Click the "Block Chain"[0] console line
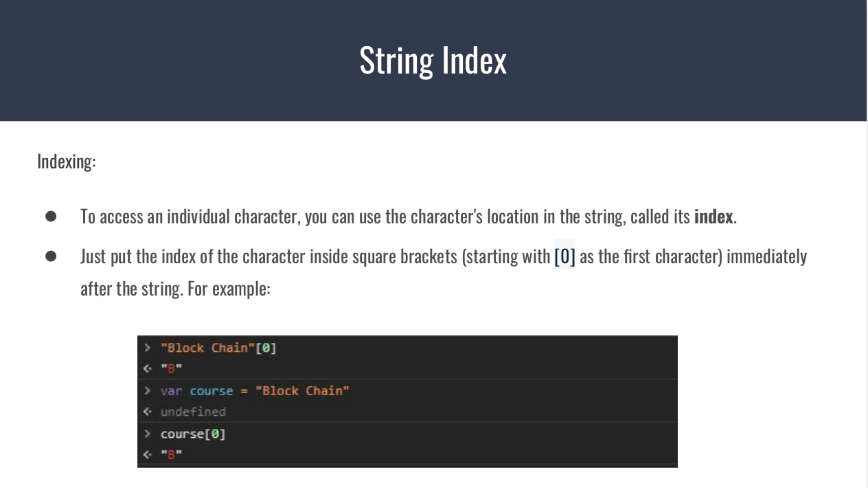Image resolution: width=868 pixels, height=488 pixels. [x=218, y=348]
